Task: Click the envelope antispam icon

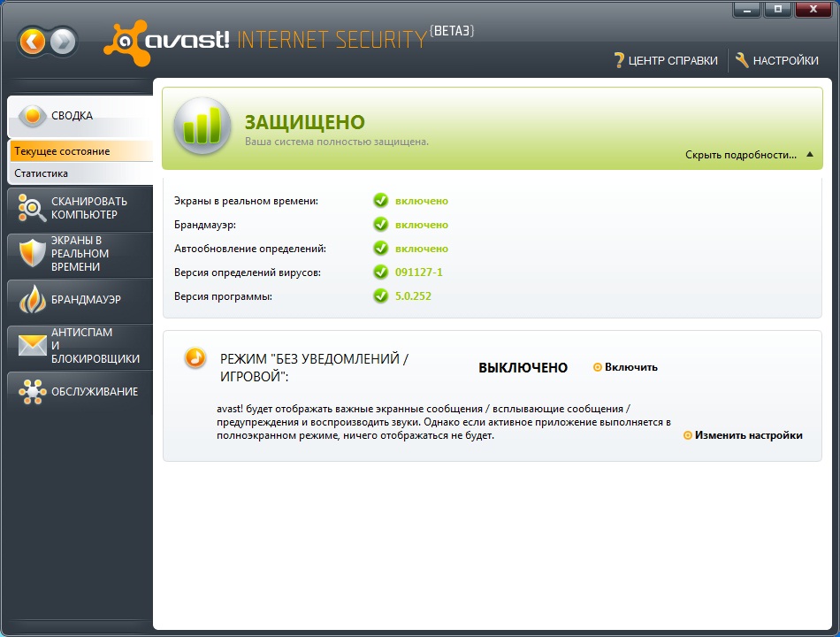Action: coord(32,345)
